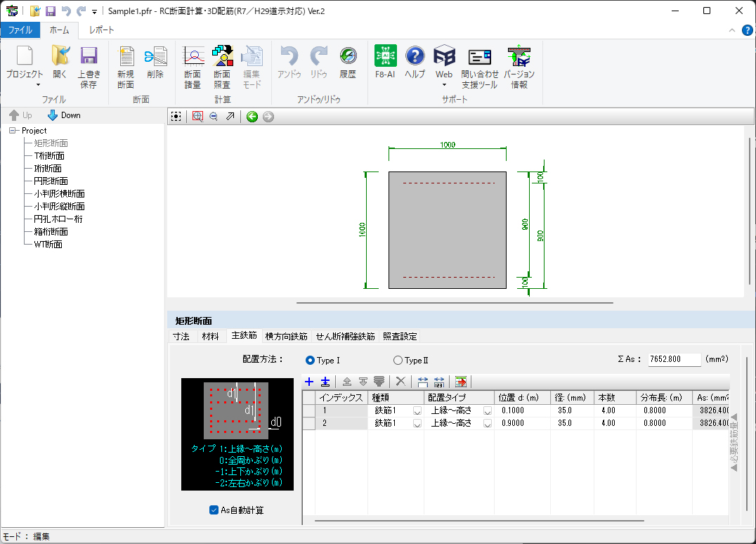Click the Down button

point(64,115)
